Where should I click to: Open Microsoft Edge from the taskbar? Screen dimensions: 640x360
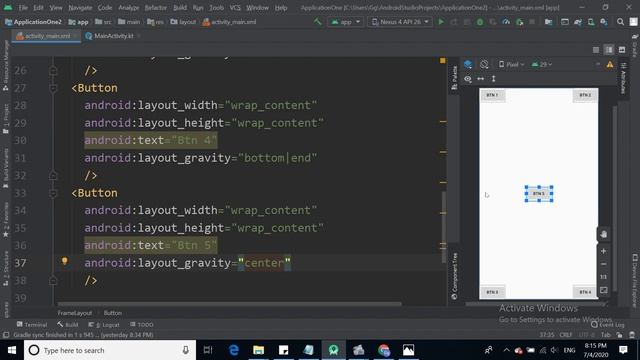coord(234,350)
